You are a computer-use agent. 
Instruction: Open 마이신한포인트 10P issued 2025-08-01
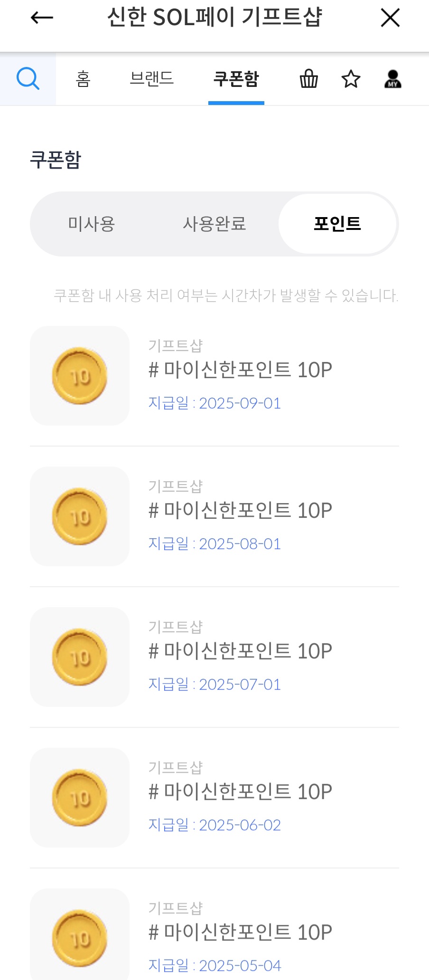click(240, 511)
